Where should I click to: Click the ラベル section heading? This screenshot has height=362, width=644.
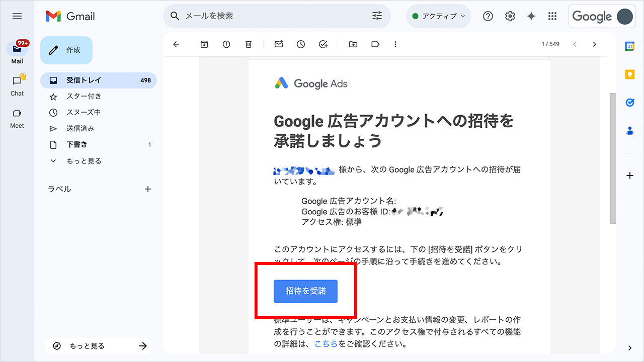point(59,189)
